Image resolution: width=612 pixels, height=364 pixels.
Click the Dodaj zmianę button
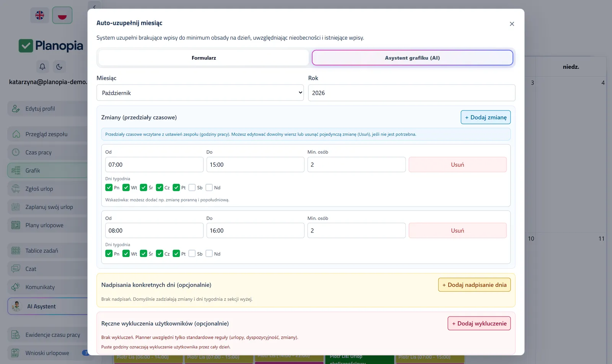486,117
